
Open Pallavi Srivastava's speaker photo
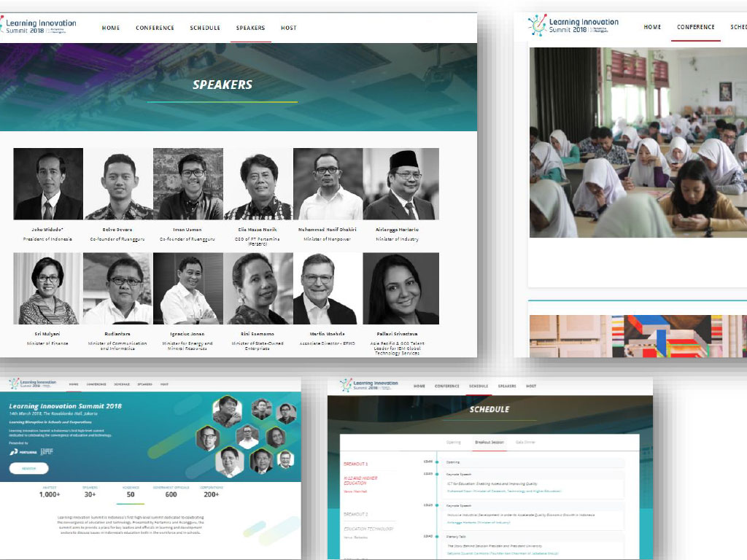(401, 289)
